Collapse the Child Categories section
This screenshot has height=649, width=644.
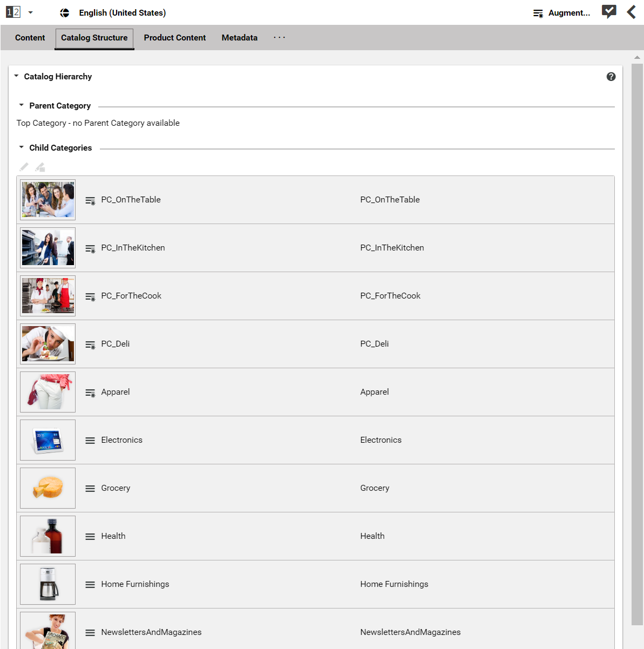pyautogui.click(x=21, y=147)
